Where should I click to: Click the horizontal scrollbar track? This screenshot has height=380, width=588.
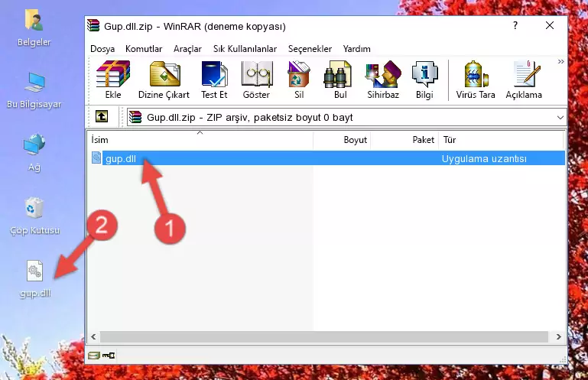click(x=326, y=336)
